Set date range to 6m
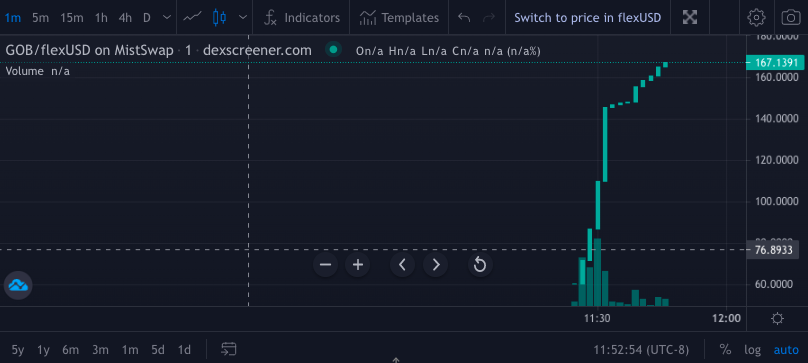The width and height of the screenshot is (808, 363). (x=71, y=350)
